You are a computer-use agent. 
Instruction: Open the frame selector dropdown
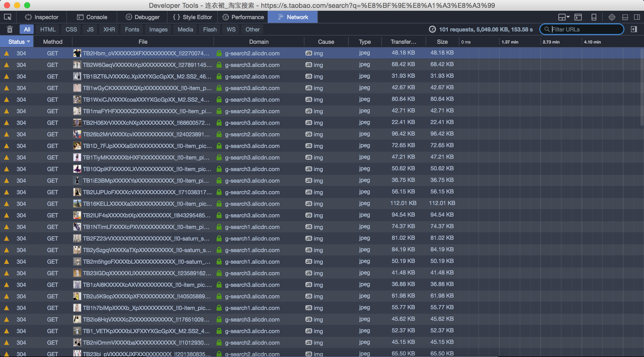(564, 17)
